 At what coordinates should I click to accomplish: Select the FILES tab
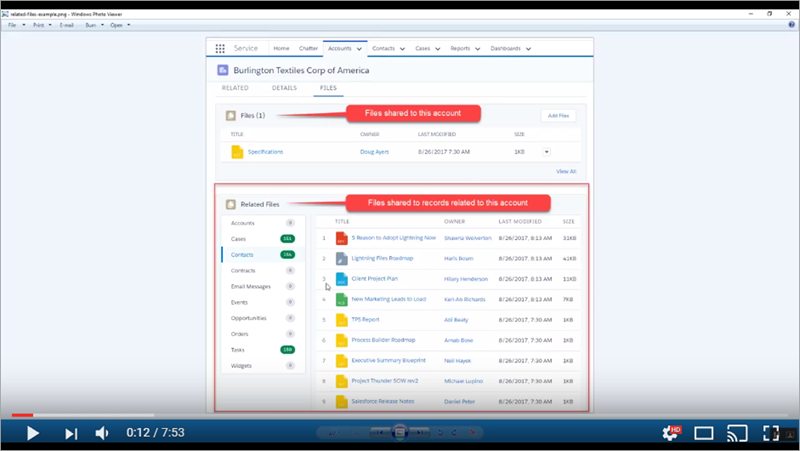[328, 88]
